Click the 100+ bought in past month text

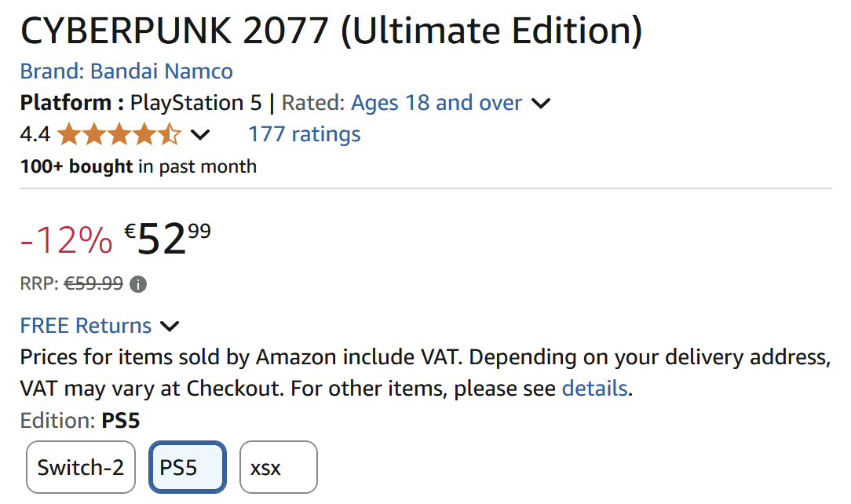[138, 166]
